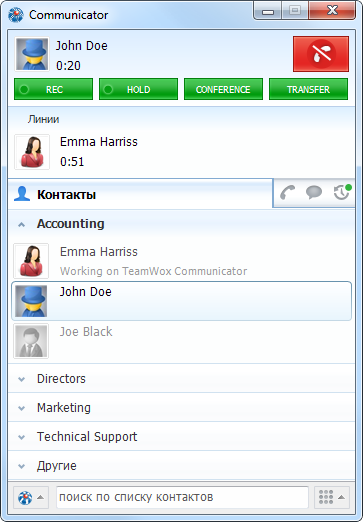Open the Контакты tab
Viewport: 363px width, 522px height.
(140, 194)
